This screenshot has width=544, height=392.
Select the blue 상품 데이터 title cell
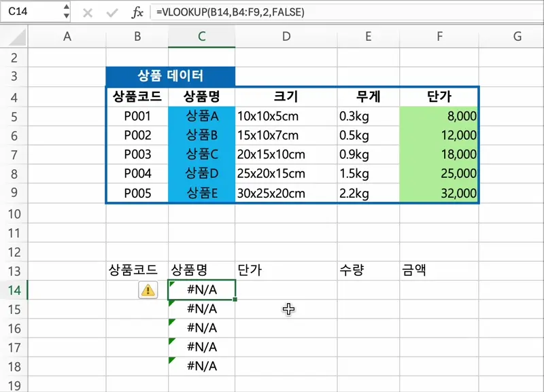pos(171,77)
